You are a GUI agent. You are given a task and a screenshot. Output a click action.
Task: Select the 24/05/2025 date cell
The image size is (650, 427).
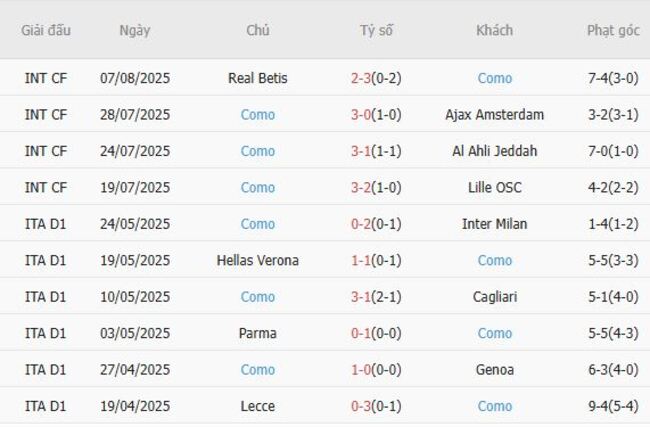tap(135, 224)
